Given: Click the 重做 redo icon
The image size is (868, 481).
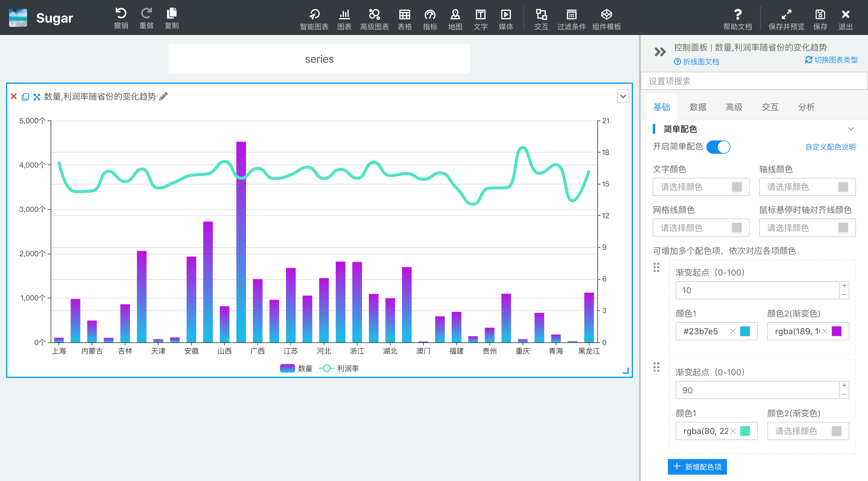Looking at the screenshot, I should [x=146, y=14].
